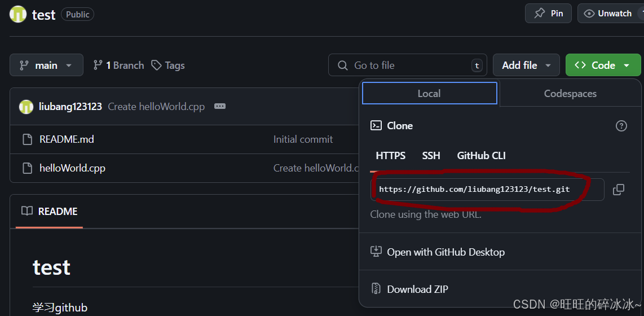The height and width of the screenshot is (316, 644).
Task: Click the clone URL text field
Action: coord(487,190)
